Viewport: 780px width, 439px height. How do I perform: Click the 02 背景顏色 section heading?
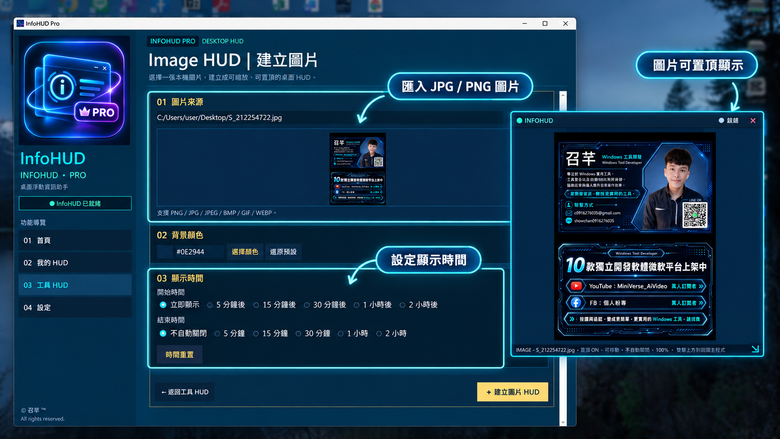coord(180,235)
